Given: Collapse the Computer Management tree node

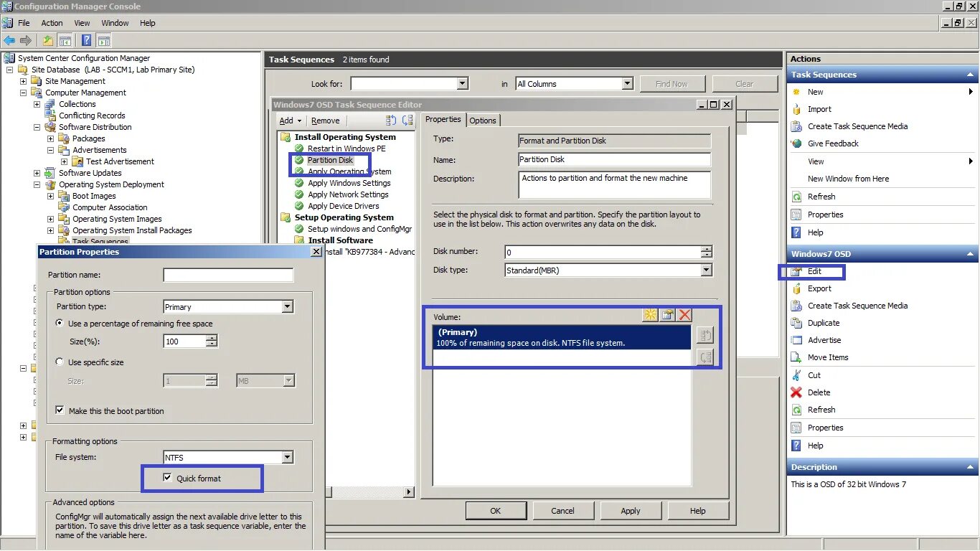Looking at the screenshot, I should point(23,93).
